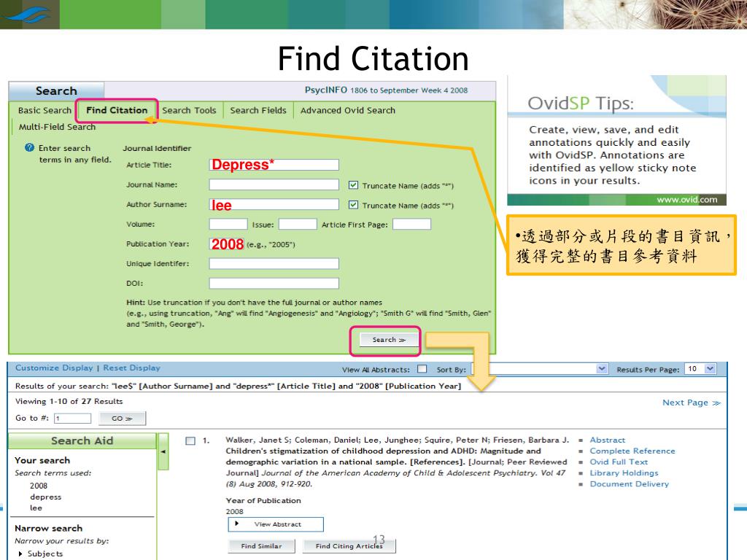Click the Author Surname input field
Viewport: 747px width, 560px height.
point(274,205)
